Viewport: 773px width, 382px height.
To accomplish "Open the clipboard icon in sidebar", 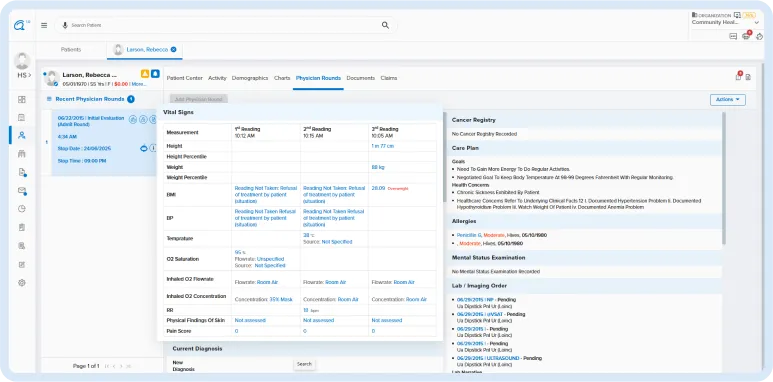I will tap(22, 227).
